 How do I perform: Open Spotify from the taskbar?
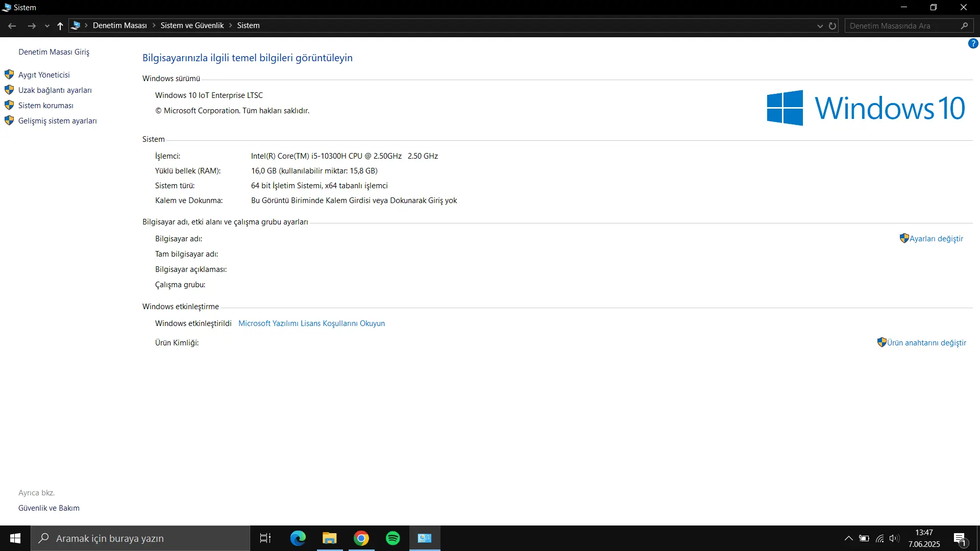(393, 538)
